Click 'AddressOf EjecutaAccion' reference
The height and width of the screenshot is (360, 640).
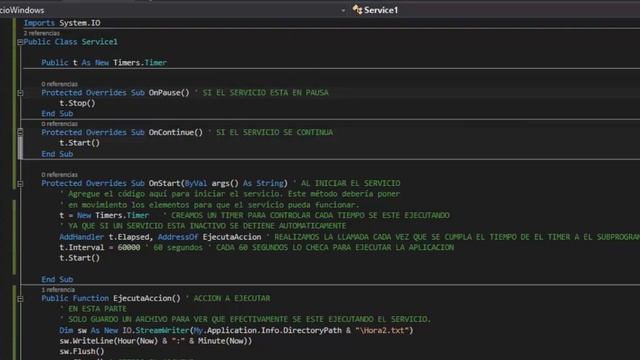[209, 237]
